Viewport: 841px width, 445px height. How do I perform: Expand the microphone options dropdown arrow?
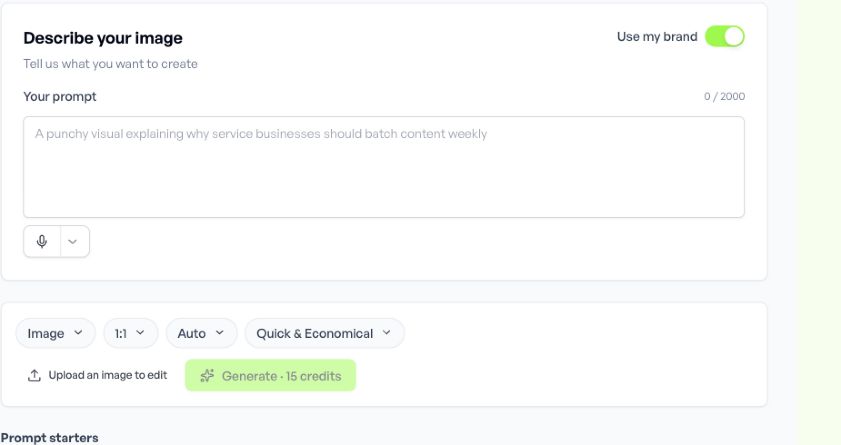pyautogui.click(x=73, y=241)
